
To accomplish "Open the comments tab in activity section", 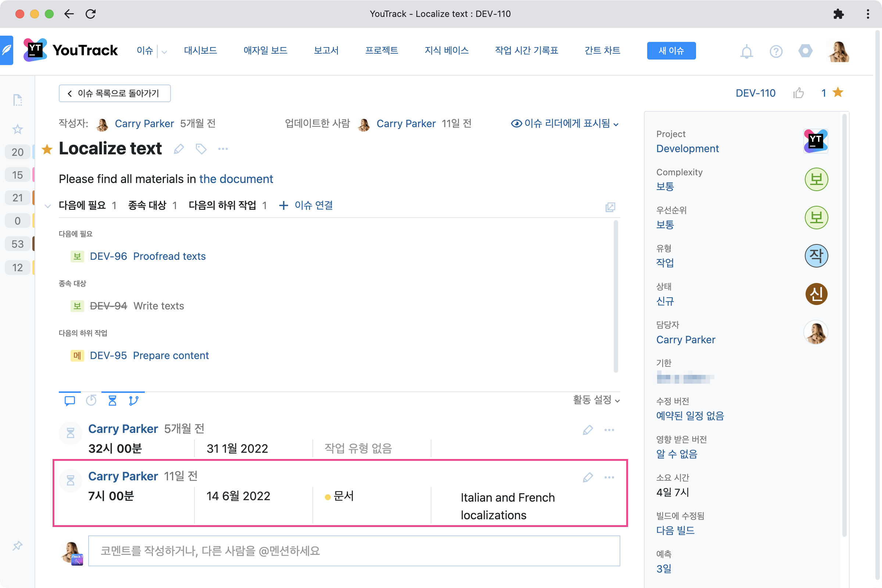I will pos(70,400).
